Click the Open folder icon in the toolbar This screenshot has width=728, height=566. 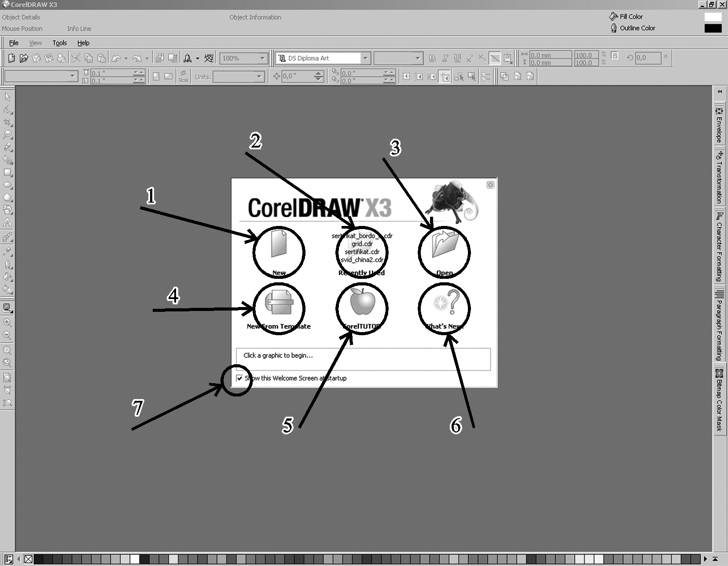[x=24, y=58]
